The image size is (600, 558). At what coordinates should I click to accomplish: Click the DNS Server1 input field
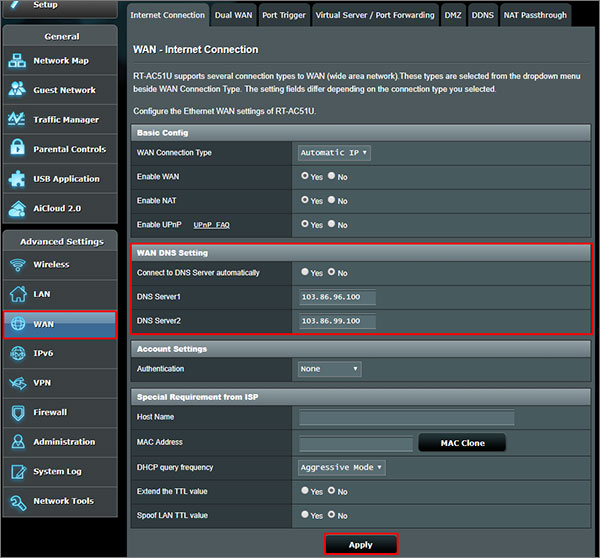tap(337, 297)
